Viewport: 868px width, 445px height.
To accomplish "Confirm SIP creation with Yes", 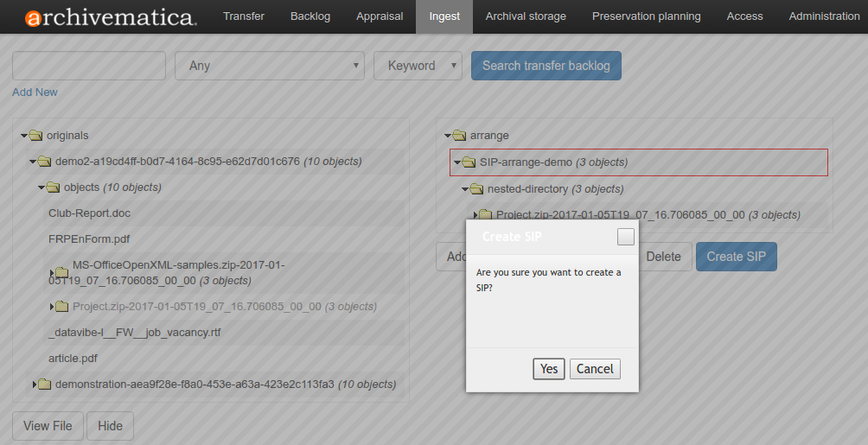I will pos(549,369).
